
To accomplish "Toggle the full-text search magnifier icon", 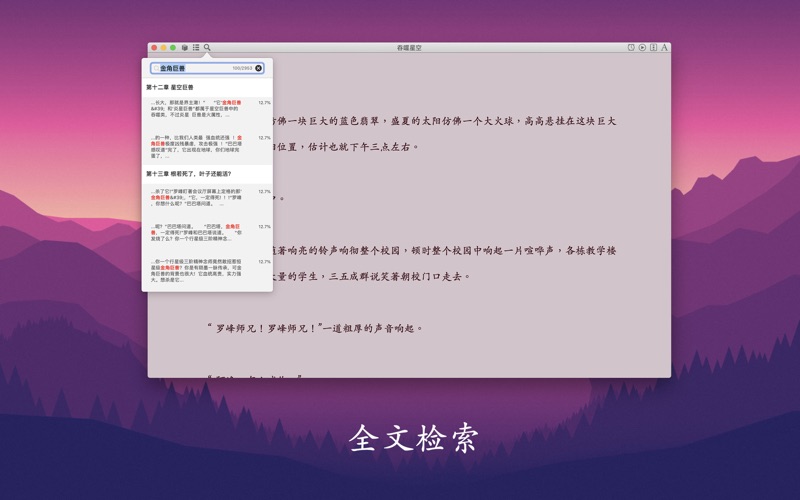I will point(207,47).
